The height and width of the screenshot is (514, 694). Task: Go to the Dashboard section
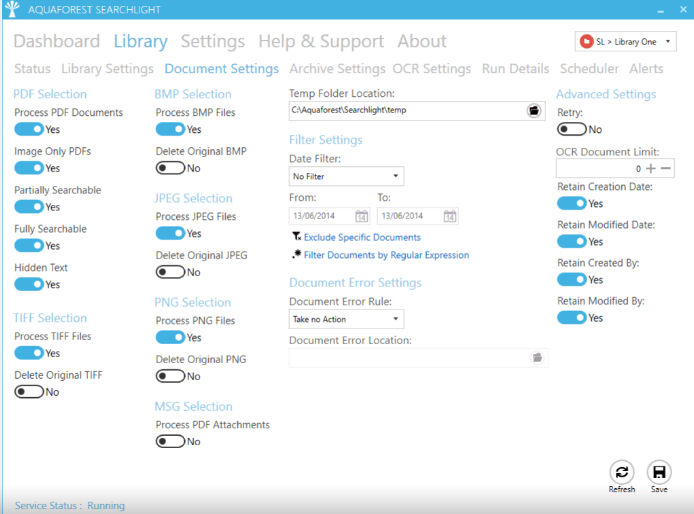(57, 41)
